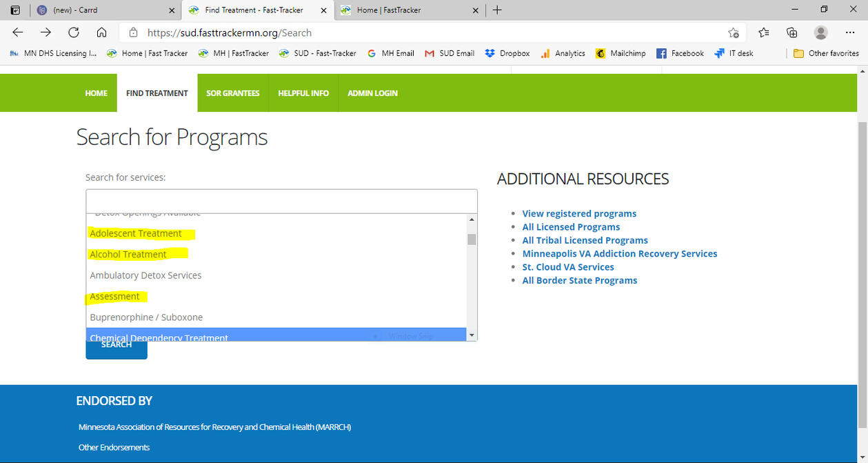Open a new tab with plus icon
868x463 pixels.
click(x=497, y=10)
